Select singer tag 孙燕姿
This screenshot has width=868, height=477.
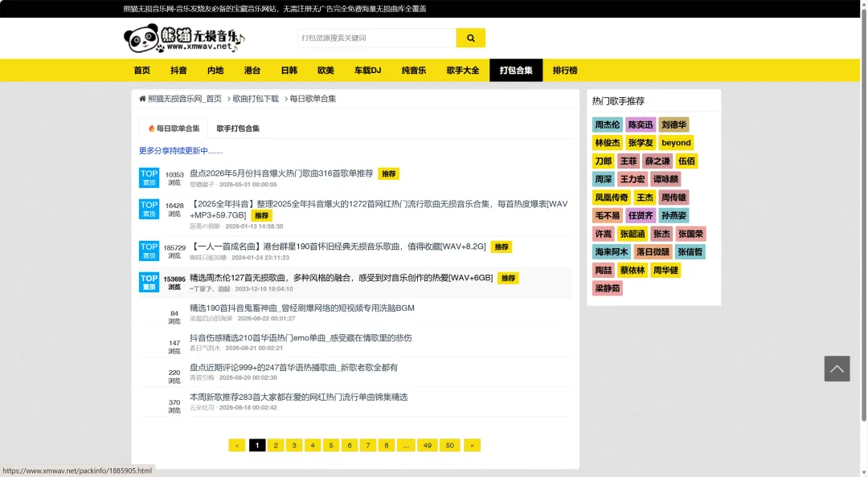point(674,216)
